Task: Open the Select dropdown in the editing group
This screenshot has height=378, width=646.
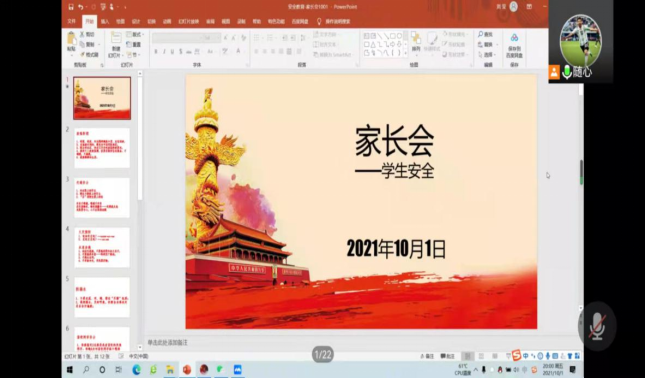Action: click(487, 54)
